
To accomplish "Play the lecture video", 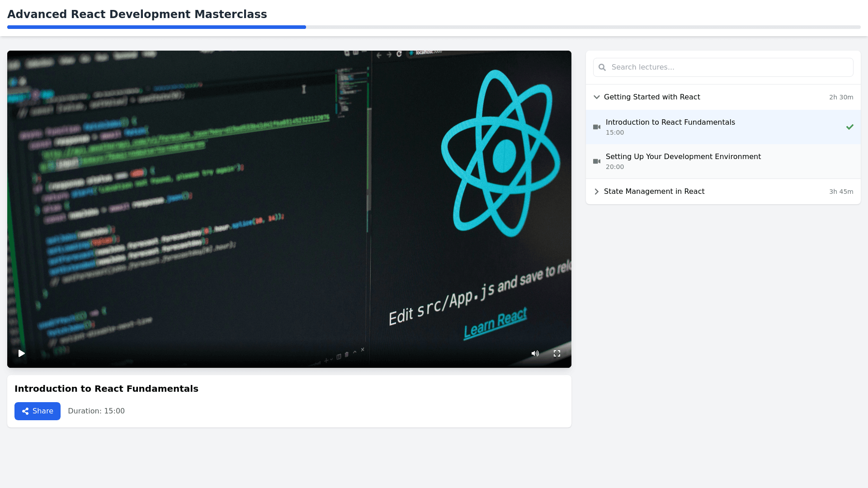I will click(x=21, y=353).
